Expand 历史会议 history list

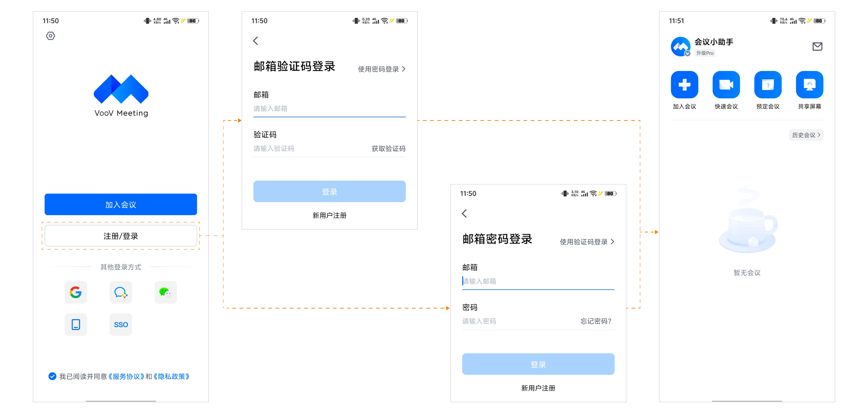806,135
